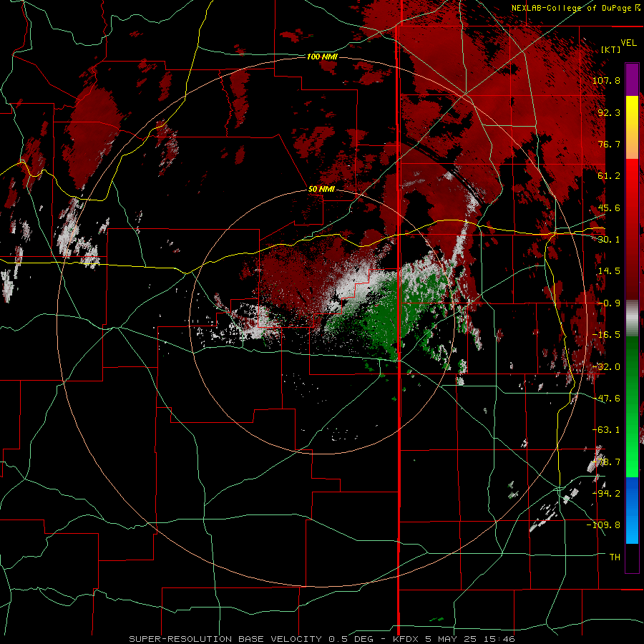The height and width of the screenshot is (644, 644).
Task: Click the -0.9 velocity scale value
Action: pos(609,303)
